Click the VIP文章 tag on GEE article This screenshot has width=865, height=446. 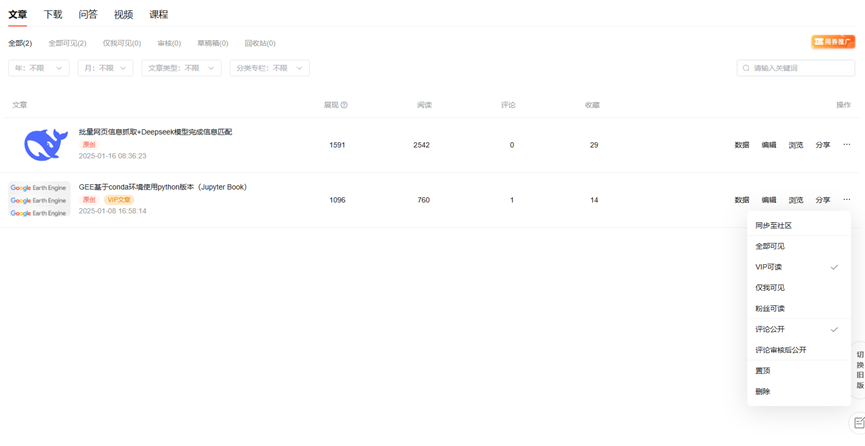[x=119, y=200]
